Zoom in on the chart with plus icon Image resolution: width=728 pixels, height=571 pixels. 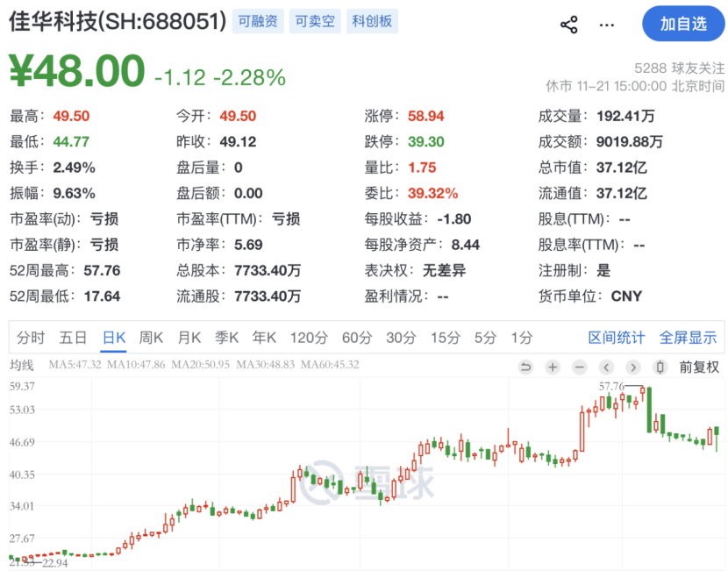click(552, 367)
